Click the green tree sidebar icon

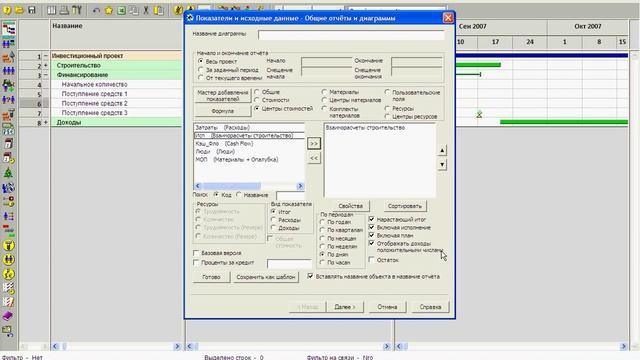[x=9, y=173]
